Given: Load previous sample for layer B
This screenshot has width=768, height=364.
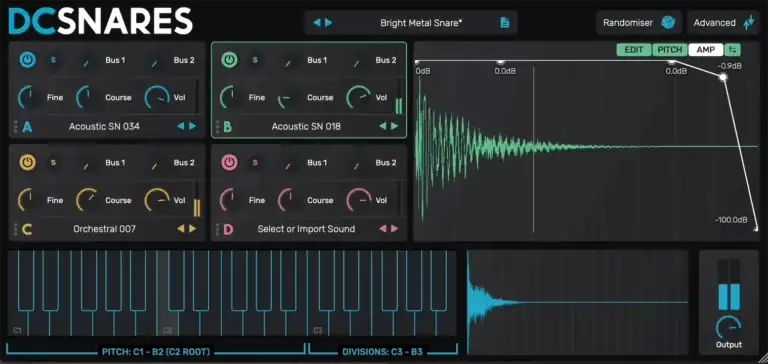Looking at the screenshot, I should tap(383, 126).
